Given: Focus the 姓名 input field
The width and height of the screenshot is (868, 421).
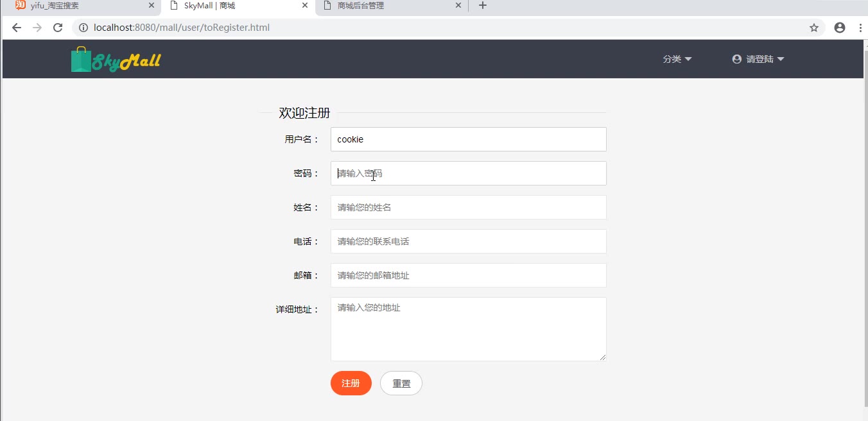Looking at the screenshot, I should (x=469, y=207).
